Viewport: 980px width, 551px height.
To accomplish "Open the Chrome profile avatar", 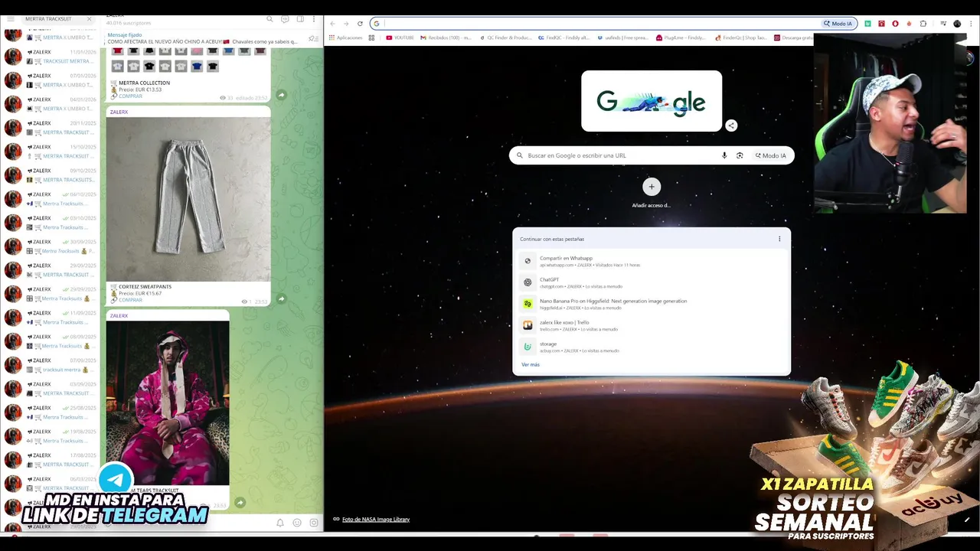I will pyautogui.click(x=957, y=24).
